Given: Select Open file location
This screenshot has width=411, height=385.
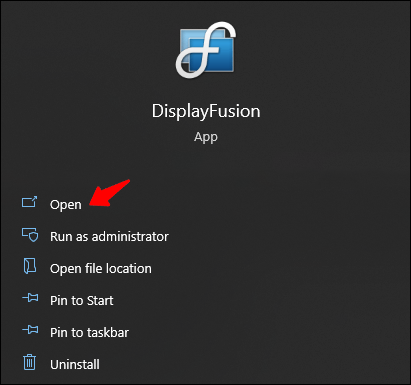Looking at the screenshot, I should click(101, 269).
